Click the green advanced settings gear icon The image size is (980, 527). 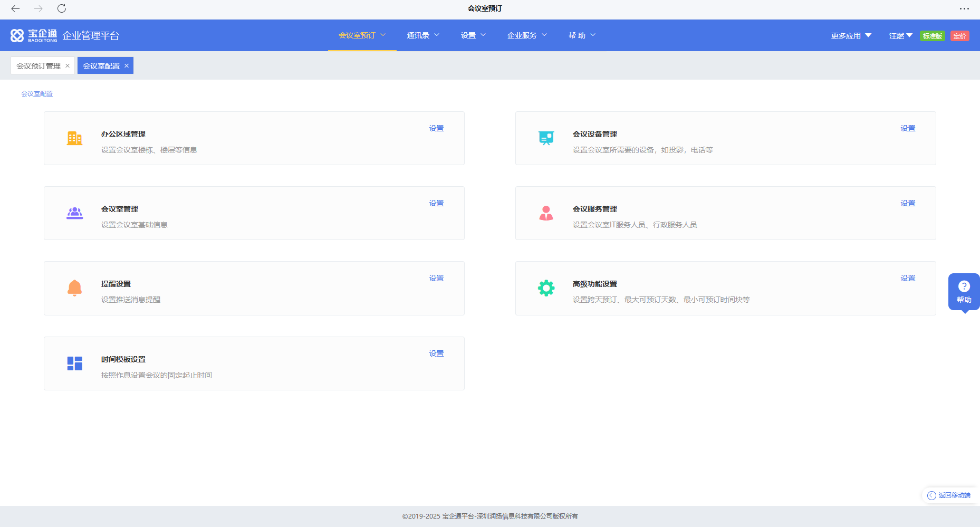coord(546,288)
